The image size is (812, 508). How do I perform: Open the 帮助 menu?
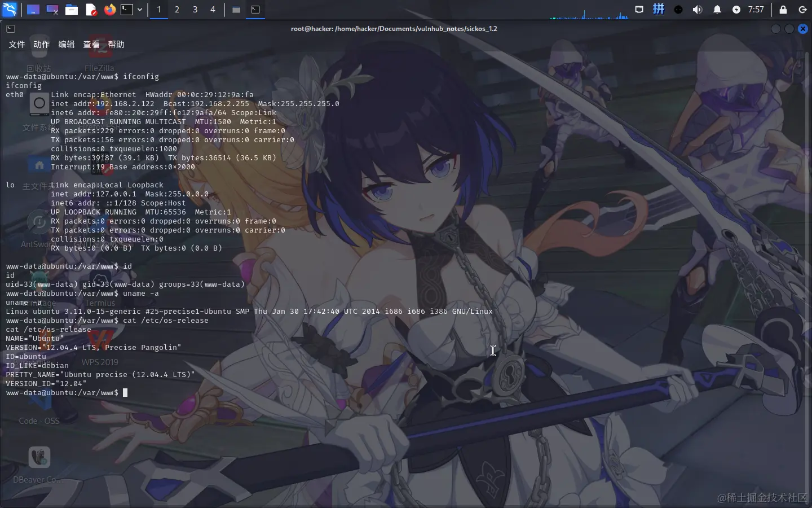tap(116, 44)
